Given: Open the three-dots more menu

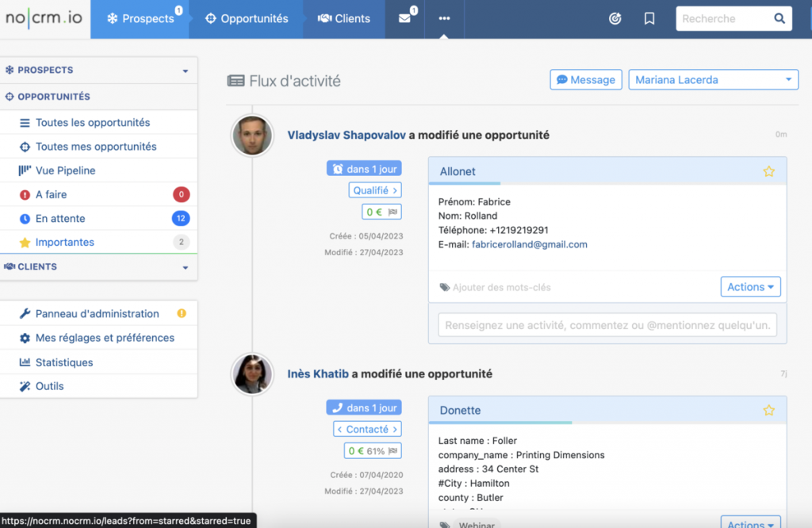Looking at the screenshot, I should [444, 19].
